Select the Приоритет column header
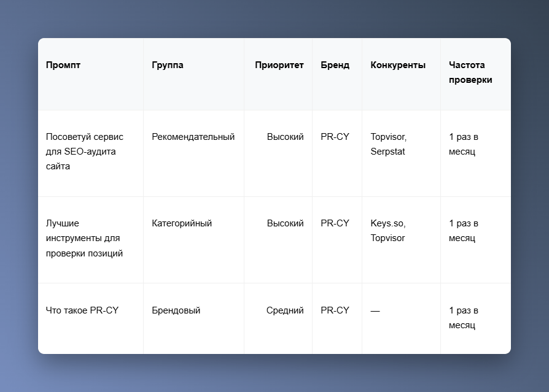The height and width of the screenshot is (392, 549). click(x=279, y=65)
